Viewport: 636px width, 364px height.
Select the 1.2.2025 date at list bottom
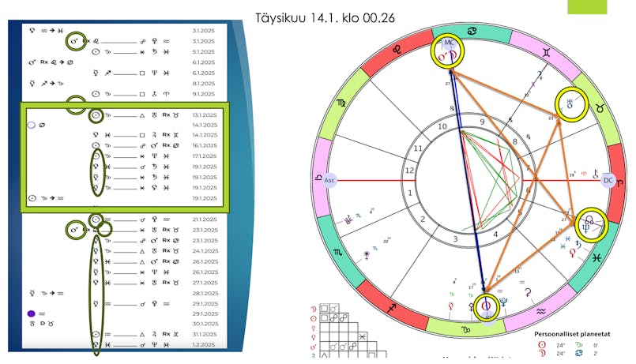tap(204, 345)
